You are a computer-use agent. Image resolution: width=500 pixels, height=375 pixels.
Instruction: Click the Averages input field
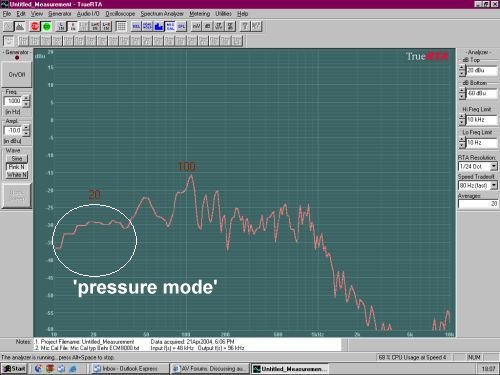[x=478, y=204]
